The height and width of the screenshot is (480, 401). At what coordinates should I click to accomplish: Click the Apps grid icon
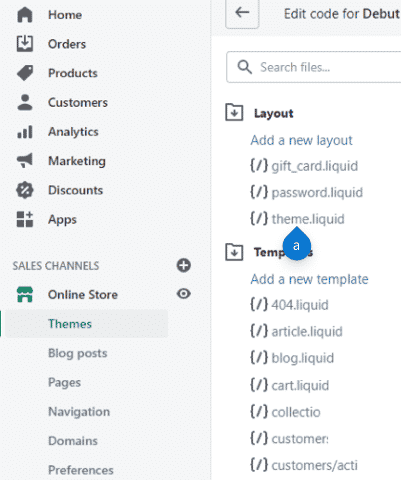tap(25, 219)
